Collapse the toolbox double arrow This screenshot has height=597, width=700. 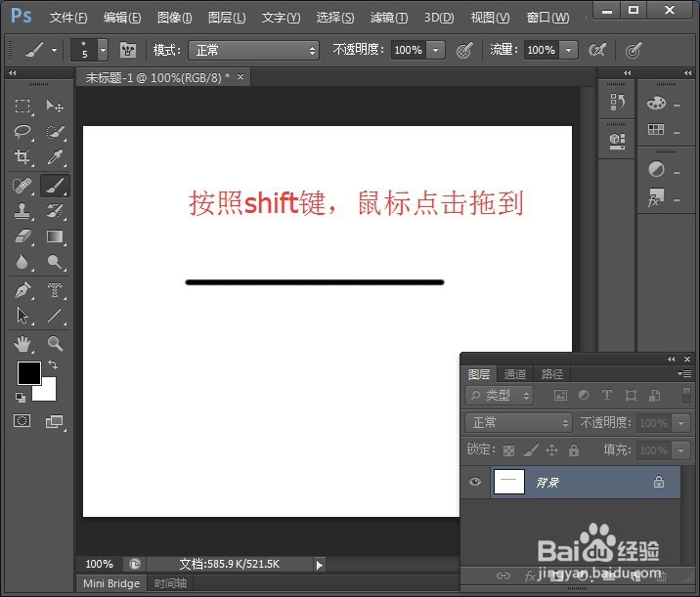coord(12,72)
